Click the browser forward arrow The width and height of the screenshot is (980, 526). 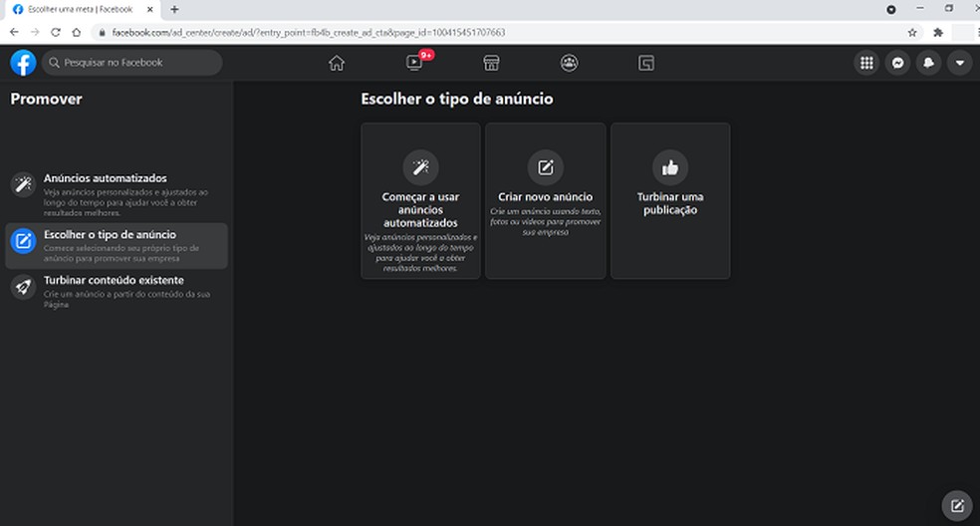tap(35, 32)
